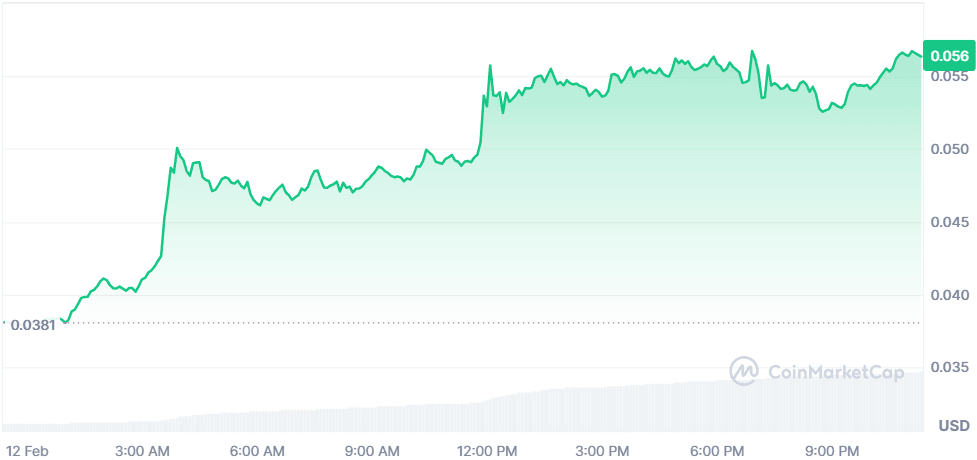Viewport: 977px width, 460px height.
Task: Click the 0.035 price axis label
Action: (949, 369)
